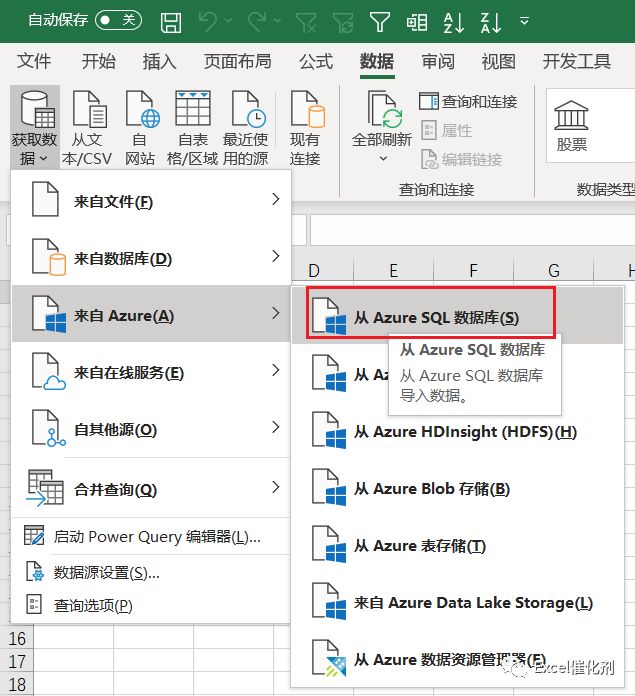Open 来自数据库(D) submenu
This screenshot has height=696, width=635.
click(x=151, y=258)
